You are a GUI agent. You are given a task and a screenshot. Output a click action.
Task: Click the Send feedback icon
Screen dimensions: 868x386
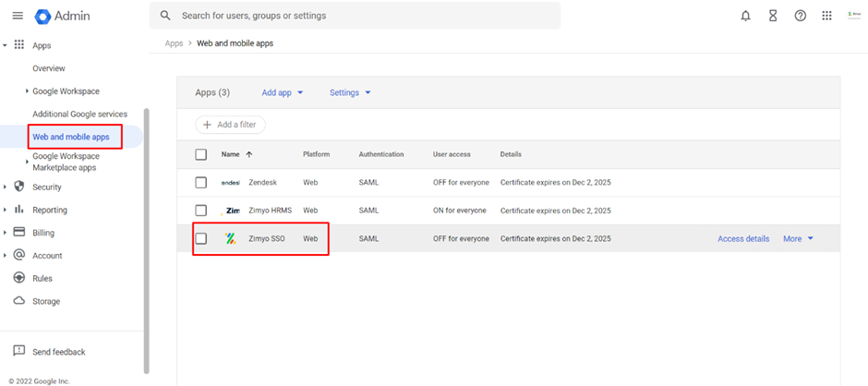click(x=18, y=351)
